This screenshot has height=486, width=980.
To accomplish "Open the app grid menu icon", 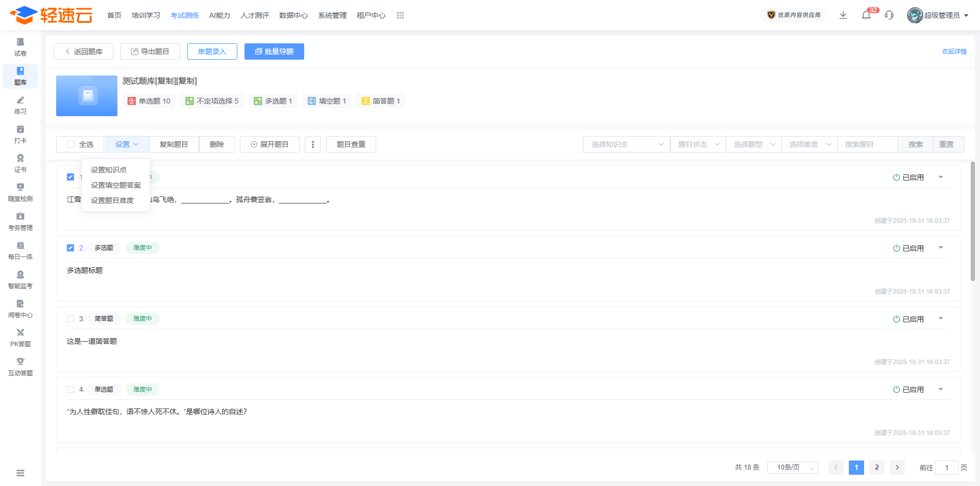I will coord(400,15).
